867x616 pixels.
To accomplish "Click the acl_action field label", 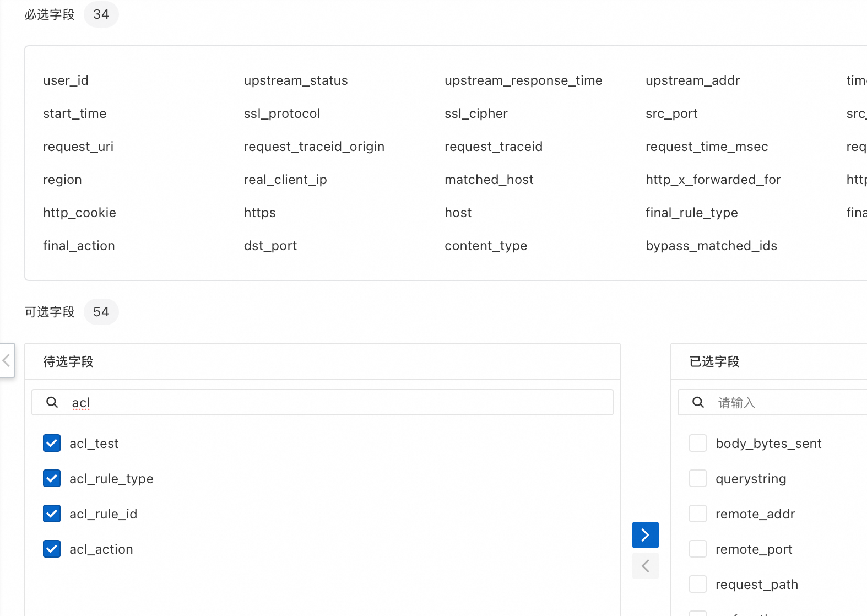I will coord(101,549).
